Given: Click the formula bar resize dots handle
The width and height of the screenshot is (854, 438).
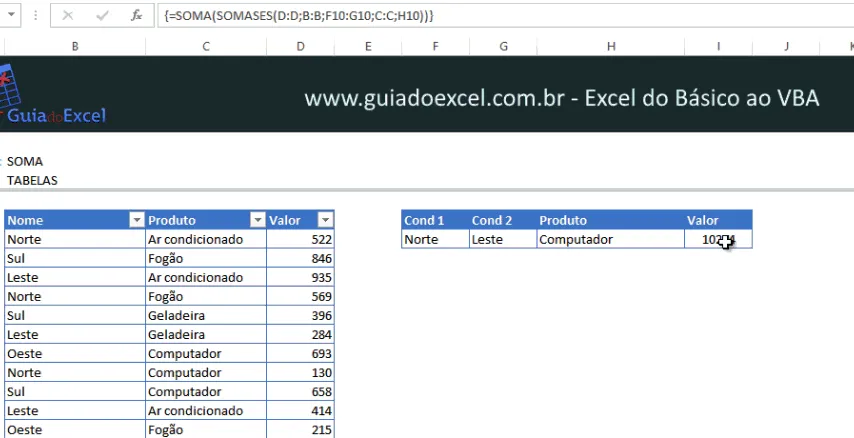Looking at the screenshot, I should (x=35, y=16).
